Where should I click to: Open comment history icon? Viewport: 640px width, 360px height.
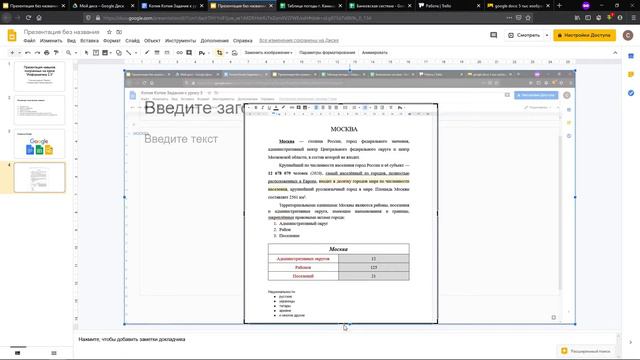[x=493, y=36]
